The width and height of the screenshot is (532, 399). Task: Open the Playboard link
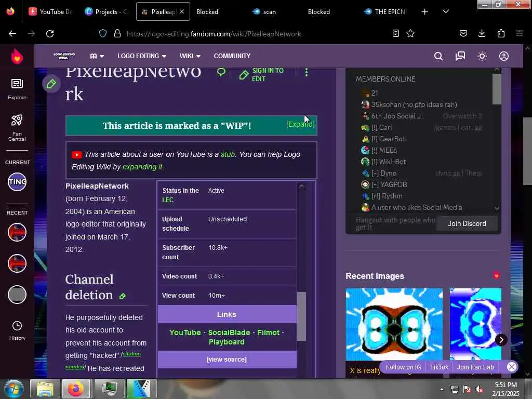(x=227, y=342)
